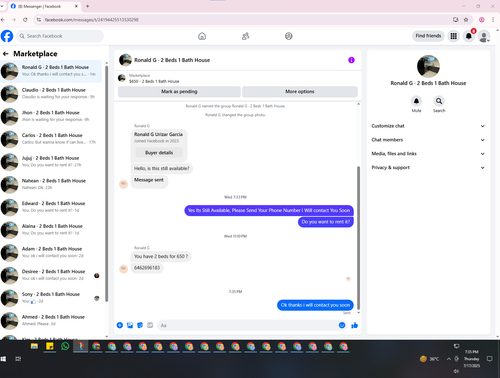Open the Nahean 2 Beds 1 Bath House chat
Image resolution: width=500 pixels, height=378 pixels.
coord(52,184)
